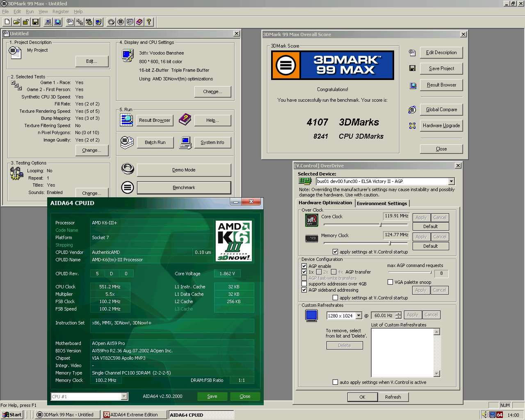Click Default button for Memory Clock

click(430, 246)
